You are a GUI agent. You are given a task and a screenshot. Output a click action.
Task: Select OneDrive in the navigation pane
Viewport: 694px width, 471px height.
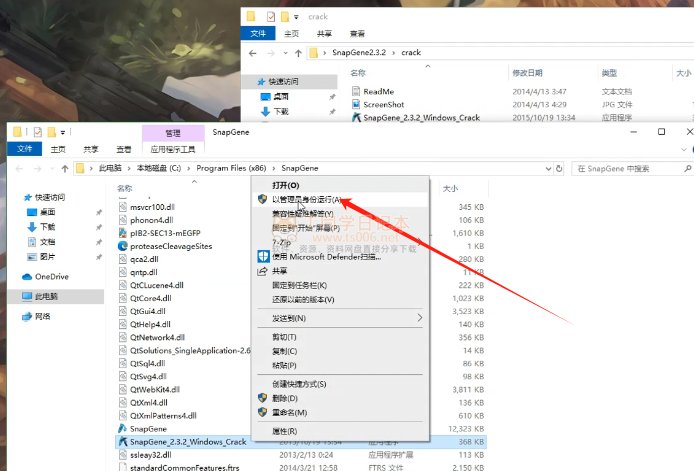[x=51, y=277]
